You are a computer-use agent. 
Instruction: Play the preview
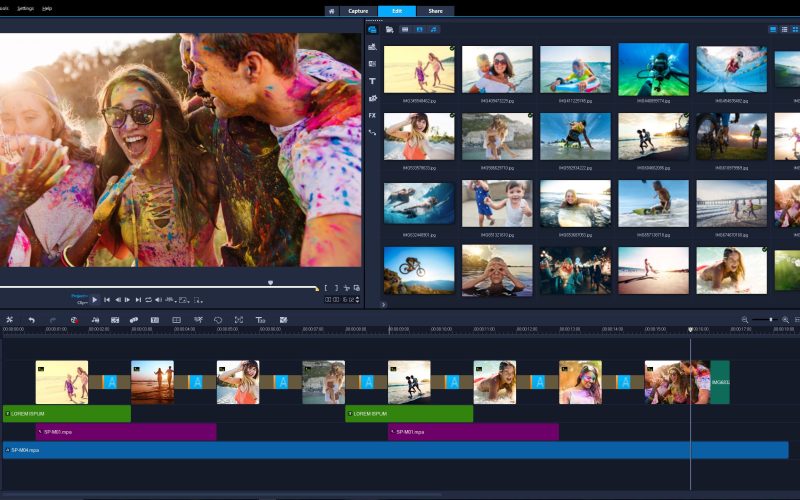[x=95, y=299]
